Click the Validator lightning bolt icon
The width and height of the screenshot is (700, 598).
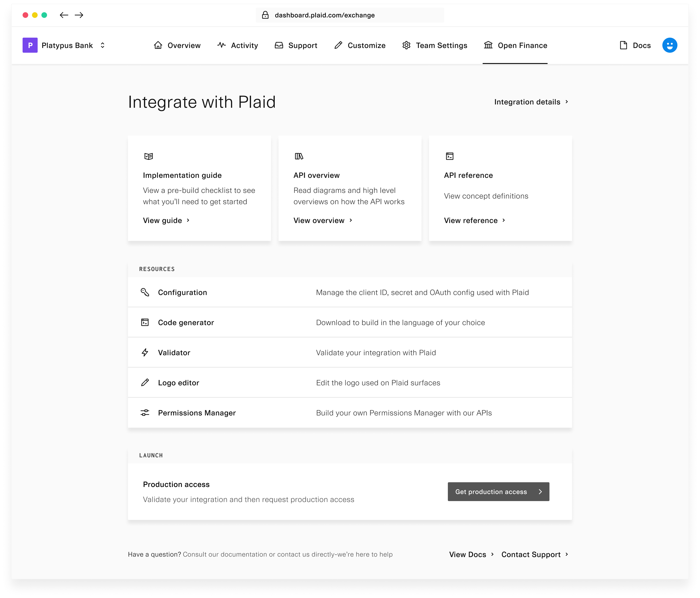[x=145, y=352]
